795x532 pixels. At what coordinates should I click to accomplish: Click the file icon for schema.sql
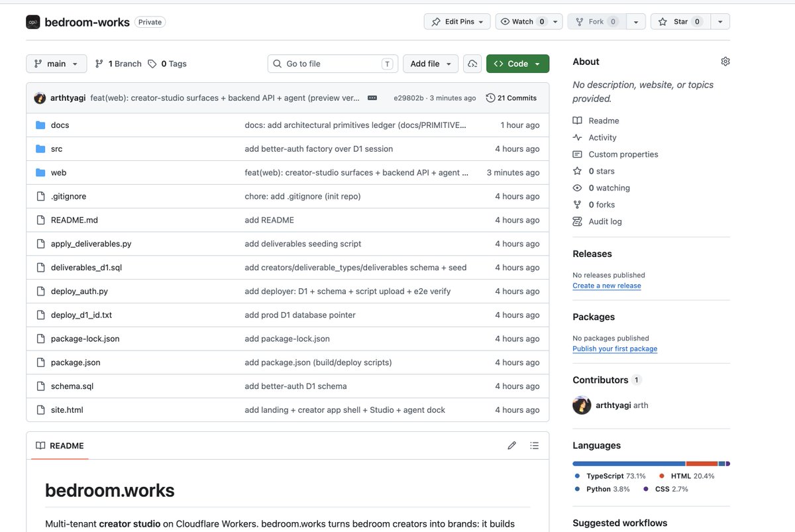coord(40,386)
